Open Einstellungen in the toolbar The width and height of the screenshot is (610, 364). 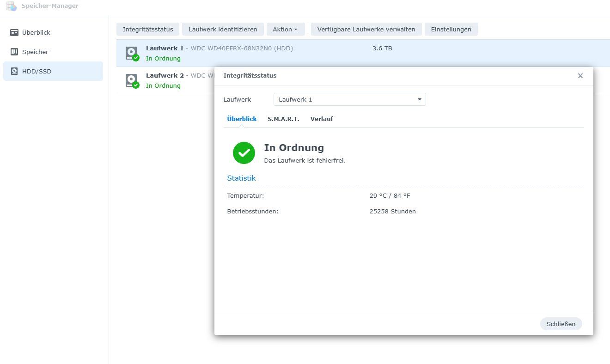point(451,29)
